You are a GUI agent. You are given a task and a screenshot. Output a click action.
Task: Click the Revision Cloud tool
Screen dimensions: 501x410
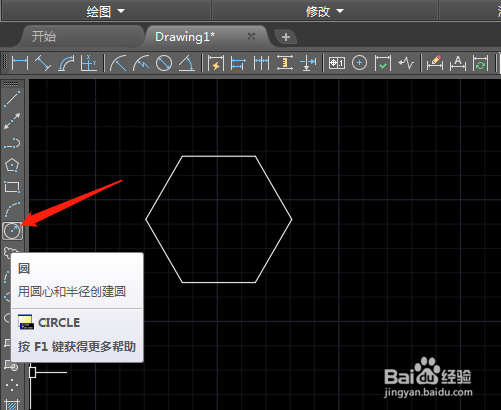coord(10,252)
